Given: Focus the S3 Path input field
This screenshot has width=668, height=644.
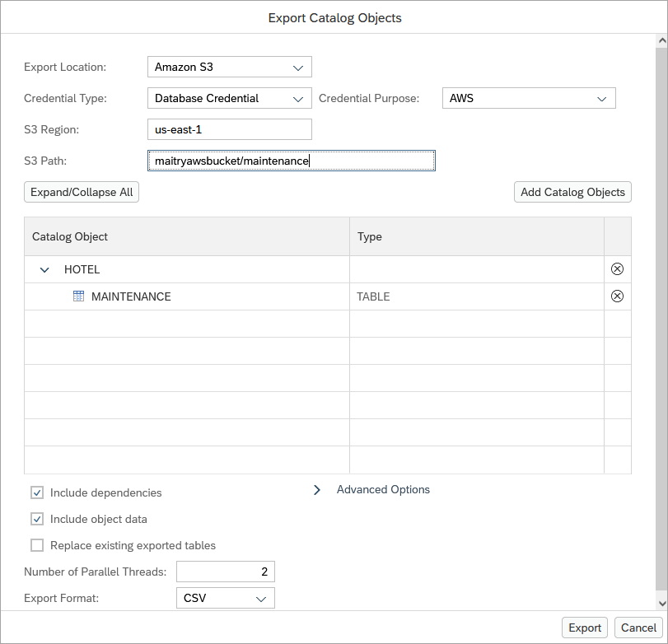Looking at the screenshot, I should pos(292,161).
